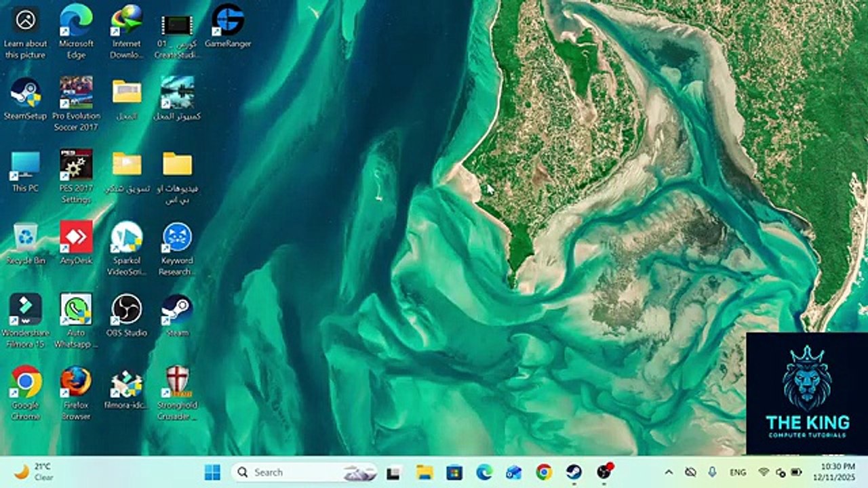Click the cloud sync tray icon
The image size is (868, 488).
click(691, 472)
